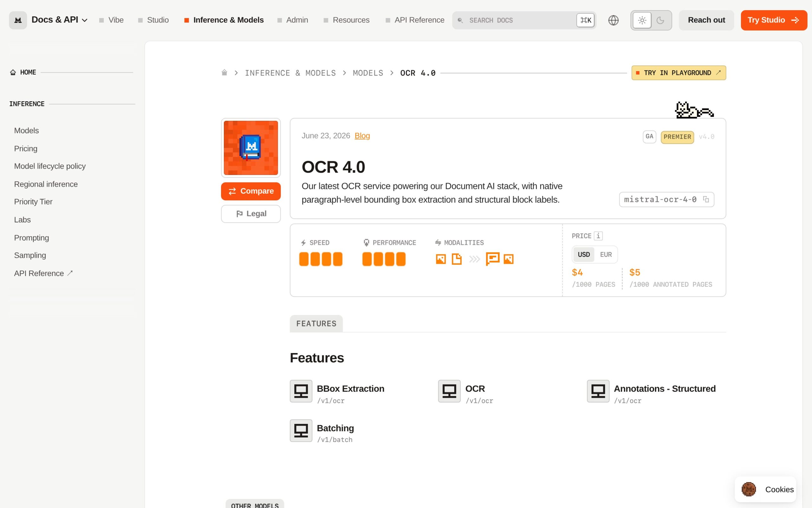The height and width of the screenshot is (508, 812).
Task: Click the Mistral logo icon
Action: tap(18, 20)
